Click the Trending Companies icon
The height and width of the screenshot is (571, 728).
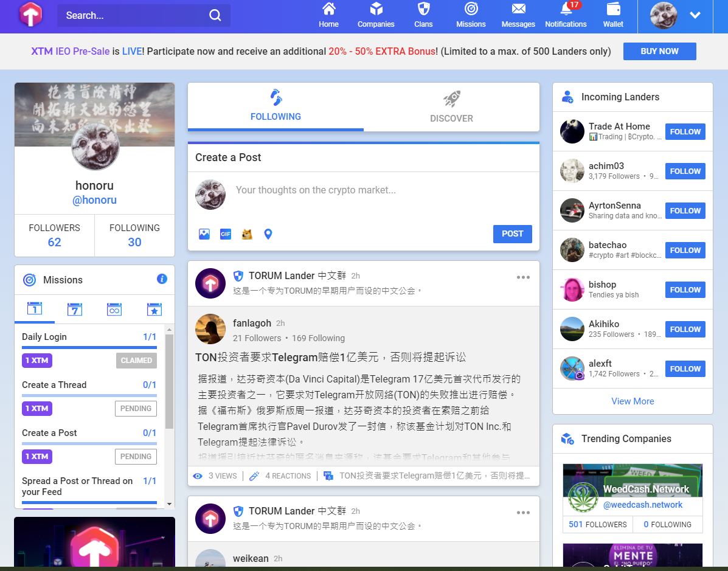[x=567, y=438]
